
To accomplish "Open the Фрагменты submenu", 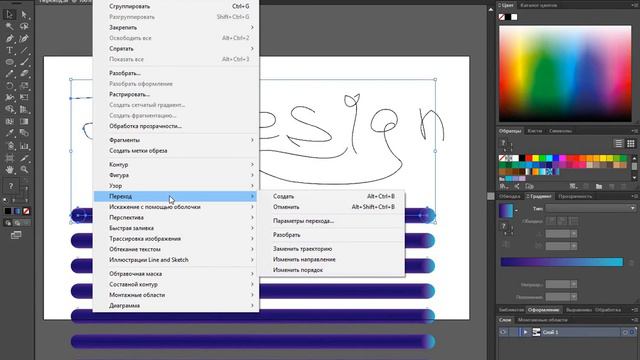I will point(176,140).
